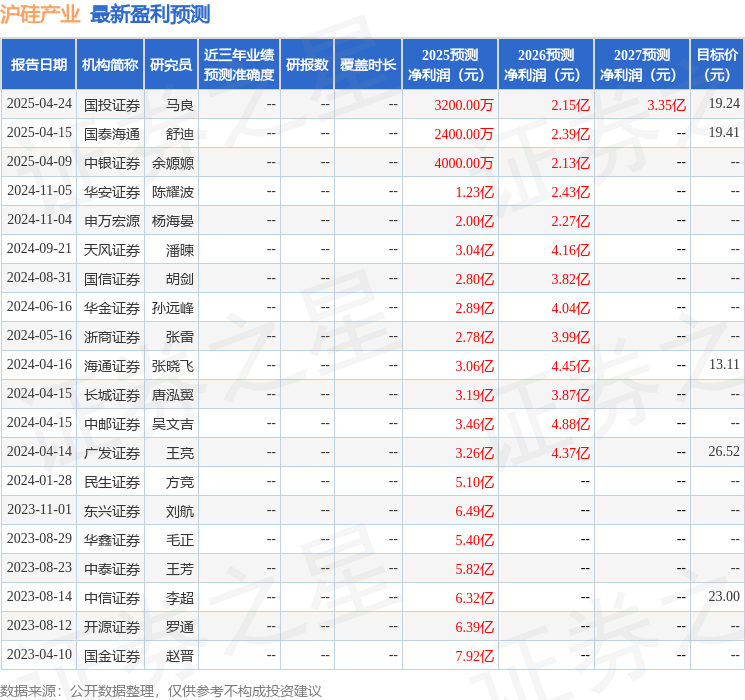Click the 2.00亿 profit forecast
The height and width of the screenshot is (700, 745).
pos(475,221)
